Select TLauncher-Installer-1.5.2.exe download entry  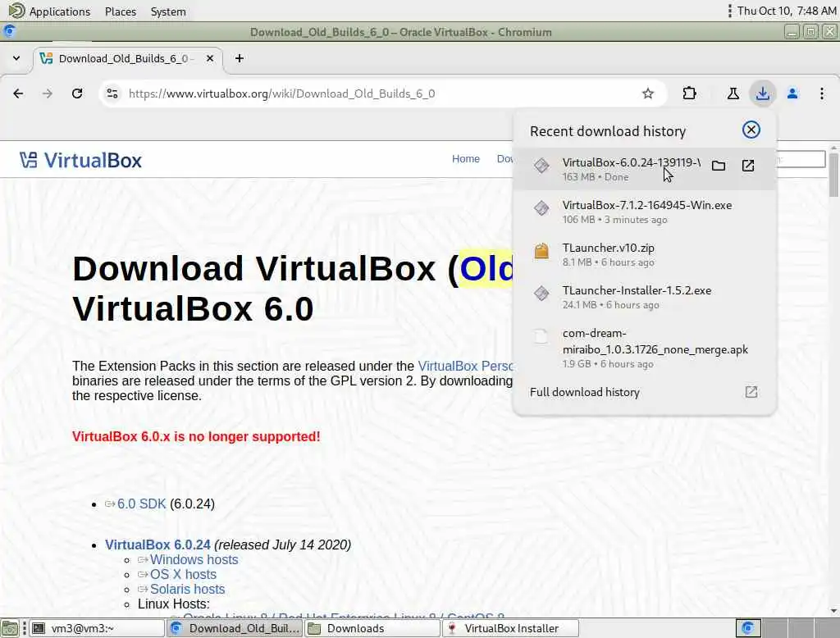[x=644, y=297]
